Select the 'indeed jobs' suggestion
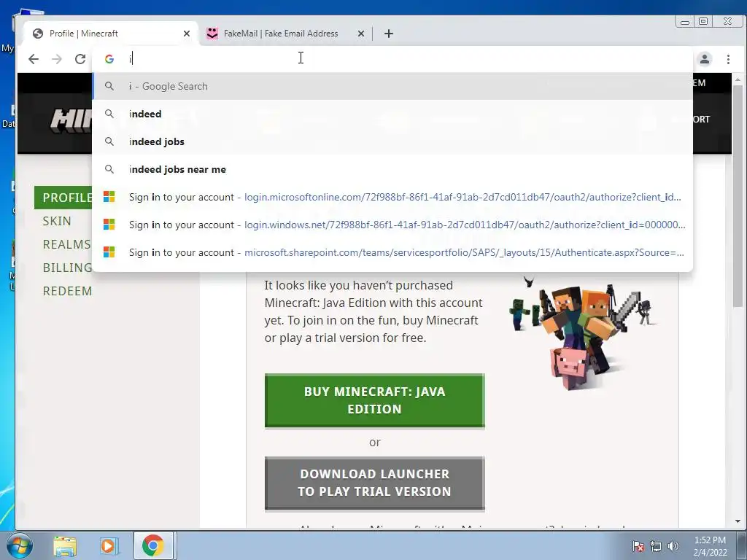The image size is (747, 560). tap(392, 141)
